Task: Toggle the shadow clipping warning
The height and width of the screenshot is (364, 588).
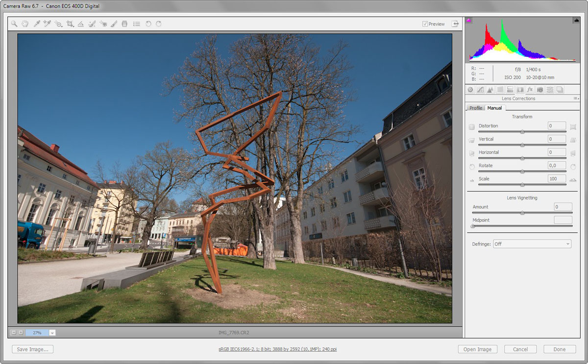Action: [469, 20]
